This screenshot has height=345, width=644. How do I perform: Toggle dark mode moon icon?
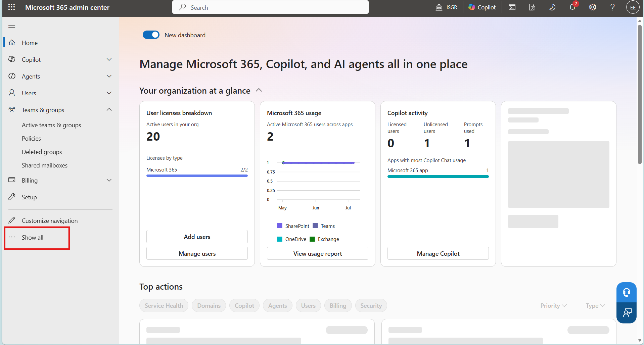pos(552,7)
